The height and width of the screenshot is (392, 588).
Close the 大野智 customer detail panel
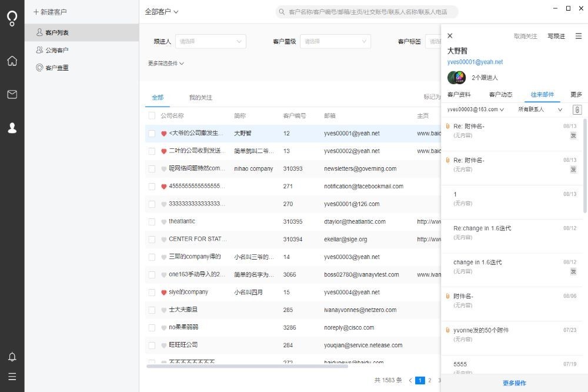(450, 36)
